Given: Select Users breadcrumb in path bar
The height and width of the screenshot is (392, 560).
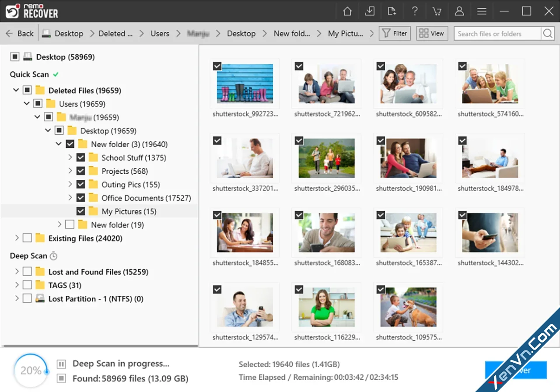Looking at the screenshot, I should pos(160,34).
